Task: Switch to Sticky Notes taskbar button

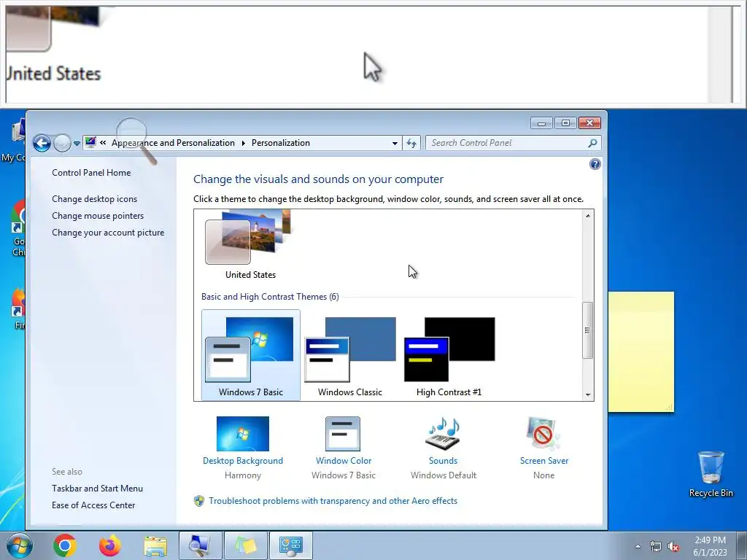Action: [x=245, y=545]
